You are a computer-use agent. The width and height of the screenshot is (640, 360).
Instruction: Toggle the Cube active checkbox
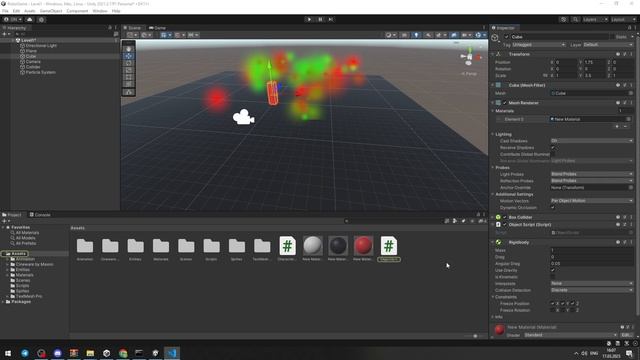click(507, 37)
